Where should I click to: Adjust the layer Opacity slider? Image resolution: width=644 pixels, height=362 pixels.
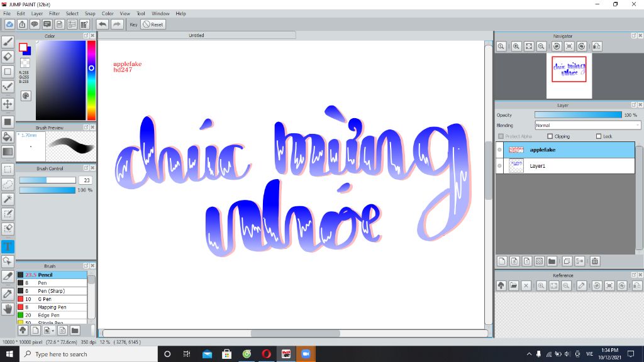point(578,115)
